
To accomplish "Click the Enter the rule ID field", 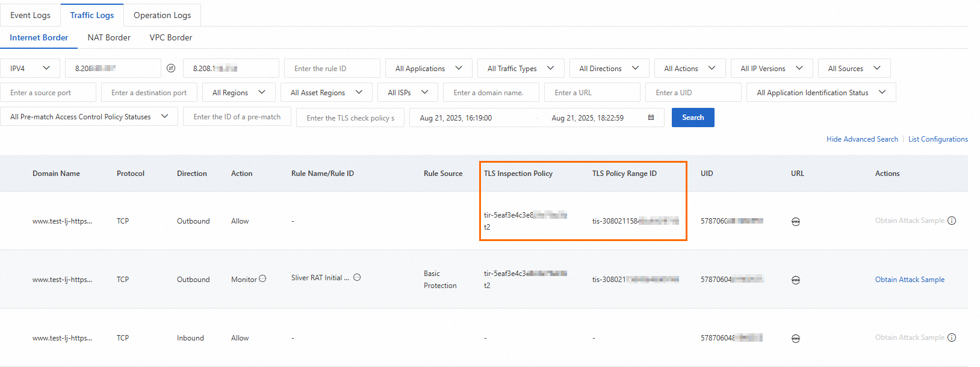I will (x=332, y=68).
